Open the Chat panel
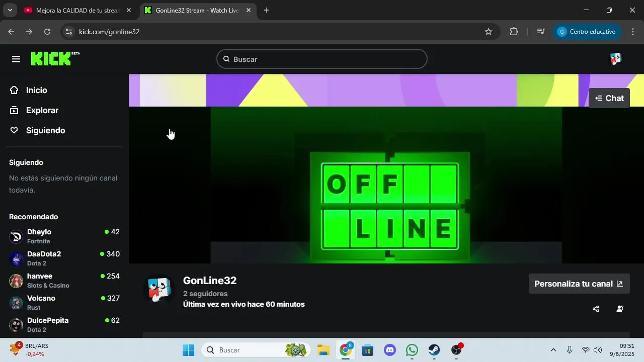 609,98
